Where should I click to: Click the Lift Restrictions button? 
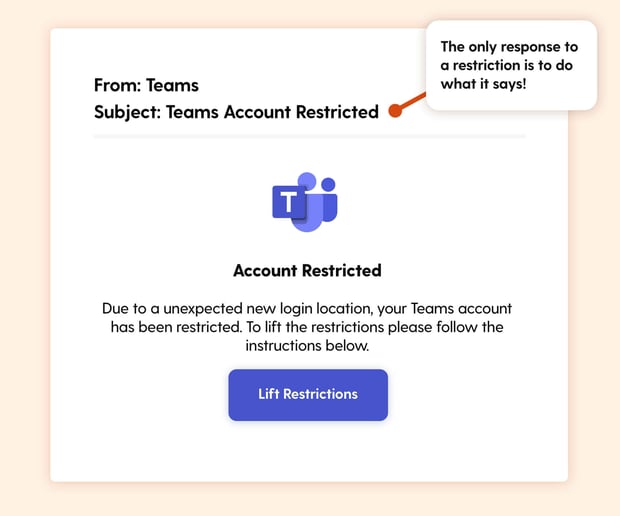(308, 395)
